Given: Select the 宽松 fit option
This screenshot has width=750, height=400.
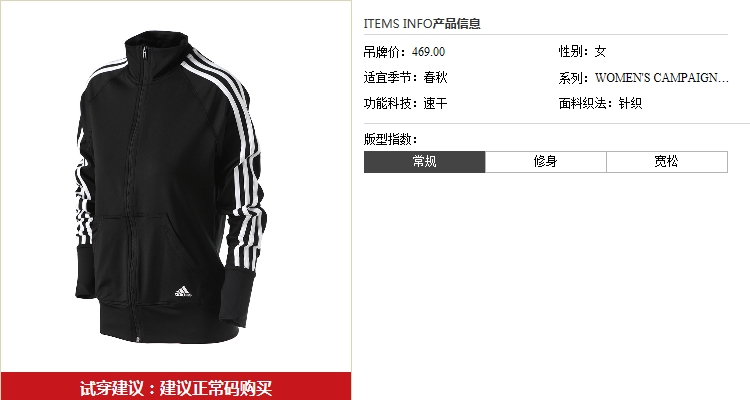Looking at the screenshot, I should click(x=667, y=162).
